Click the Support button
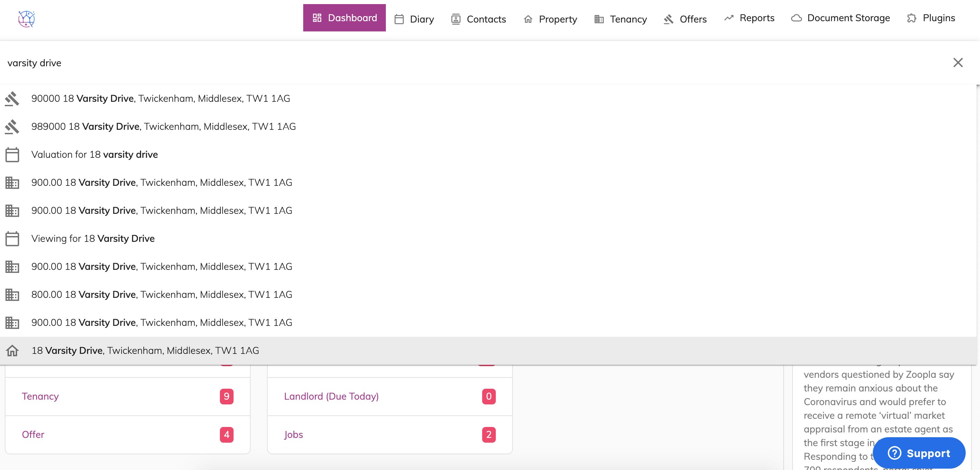Image resolution: width=980 pixels, height=470 pixels. pos(919,453)
